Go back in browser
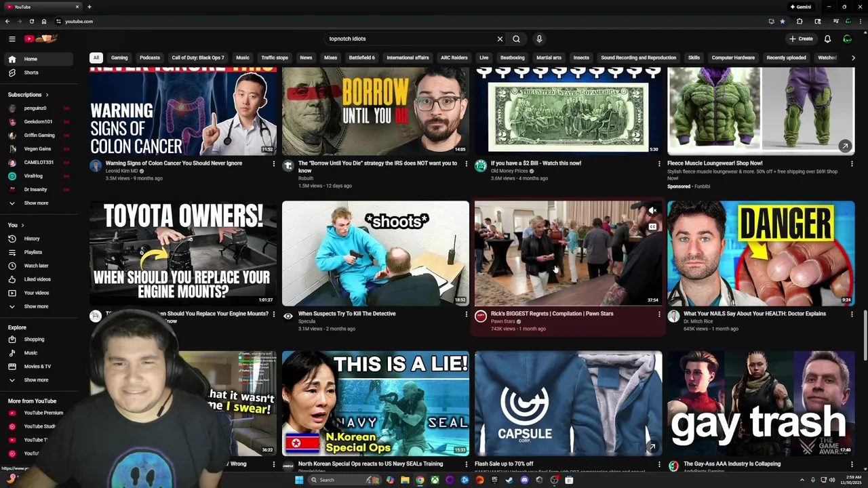 [7, 21]
